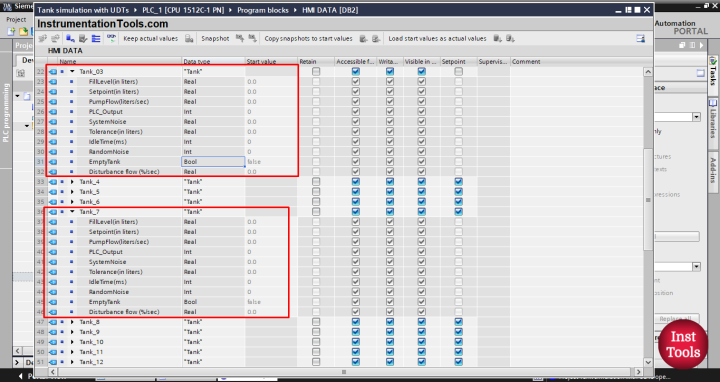Screen dimensions: 720x382
Task: Click Copy snapshots to start values
Action: tap(309, 39)
